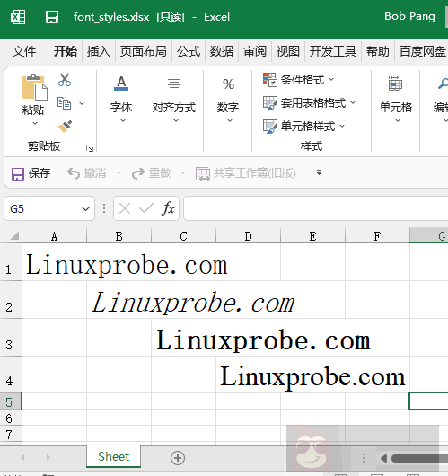The height and width of the screenshot is (476, 448).
Task: Switch to the 开发工具 developer tab
Action: tap(333, 51)
